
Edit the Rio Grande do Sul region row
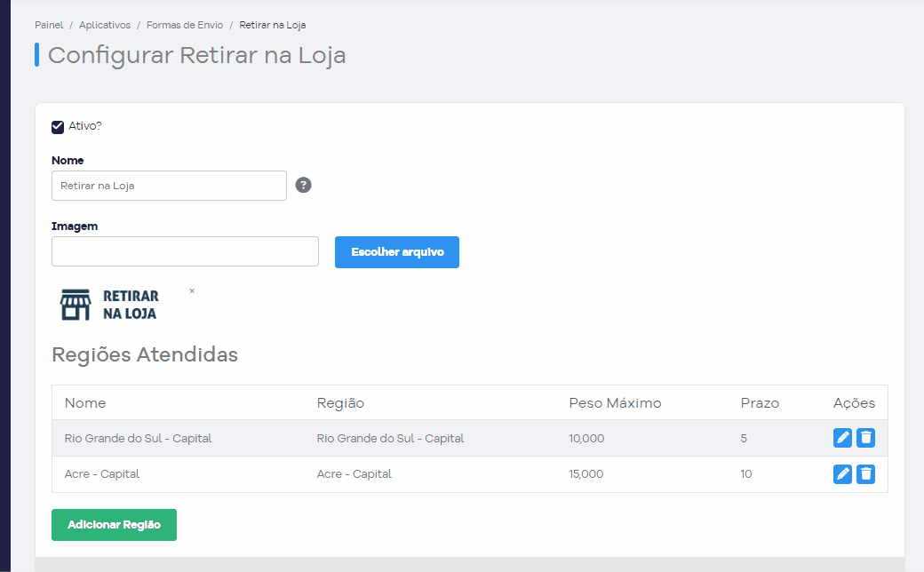[x=842, y=438]
